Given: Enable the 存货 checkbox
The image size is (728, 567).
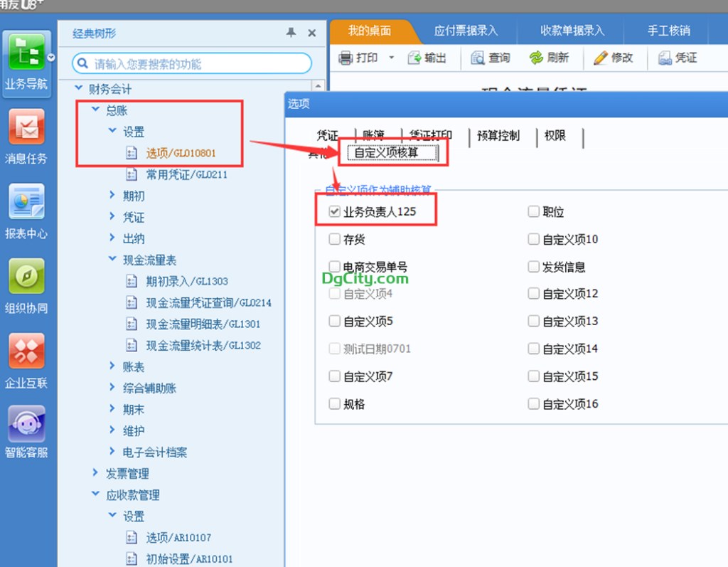Looking at the screenshot, I should (x=335, y=240).
